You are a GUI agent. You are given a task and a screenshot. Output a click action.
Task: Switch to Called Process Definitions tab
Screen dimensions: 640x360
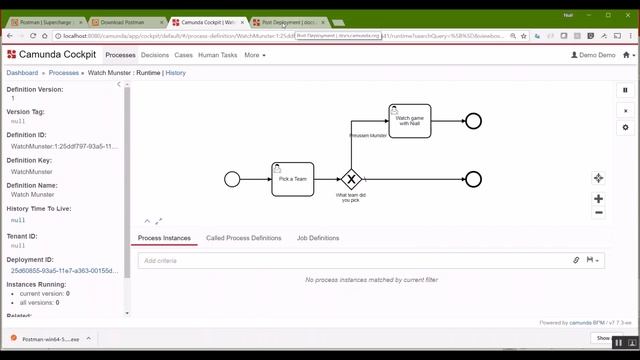tap(244, 238)
